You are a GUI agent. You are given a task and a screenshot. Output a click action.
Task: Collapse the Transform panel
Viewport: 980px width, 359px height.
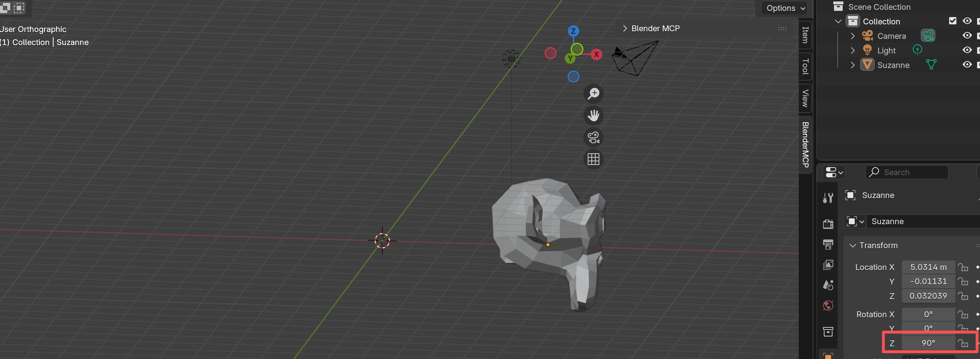pyautogui.click(x=853, y=246)
